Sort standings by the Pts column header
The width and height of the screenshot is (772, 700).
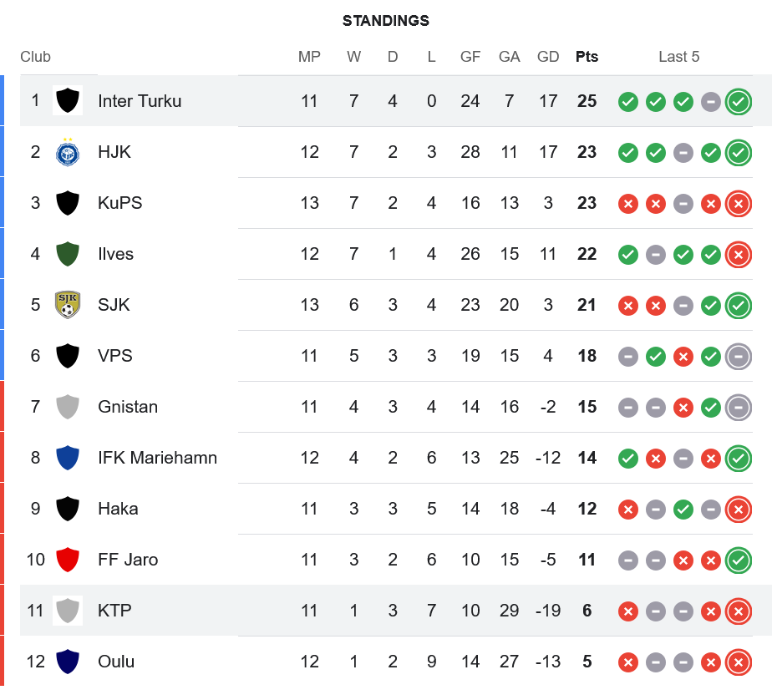pyautogui.click(x=587, y=57)
